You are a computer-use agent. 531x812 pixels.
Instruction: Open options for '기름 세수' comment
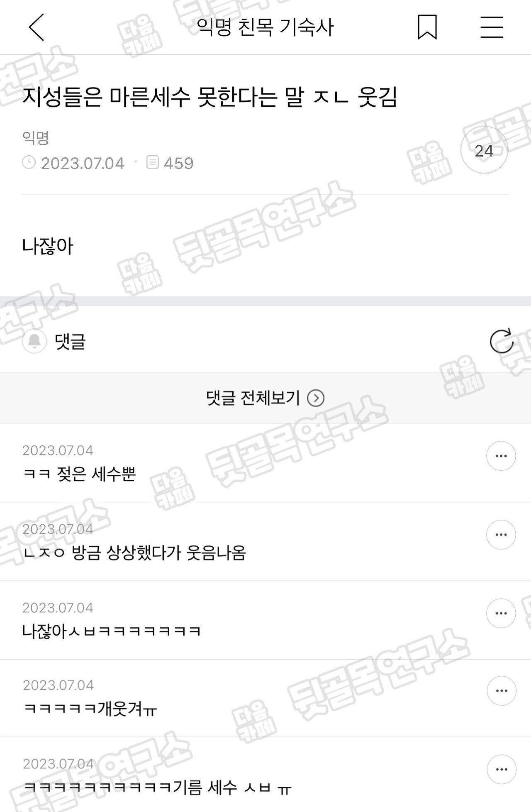(501, 769)
